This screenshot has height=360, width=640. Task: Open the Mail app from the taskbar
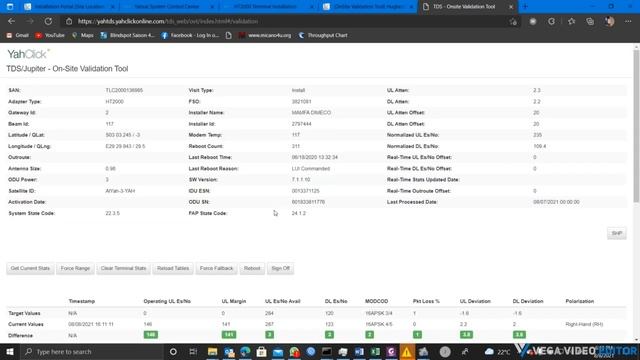278,352
